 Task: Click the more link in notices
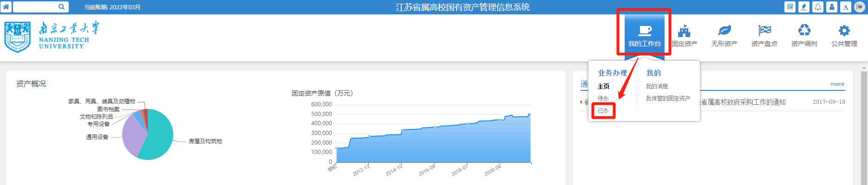[837, 84]
